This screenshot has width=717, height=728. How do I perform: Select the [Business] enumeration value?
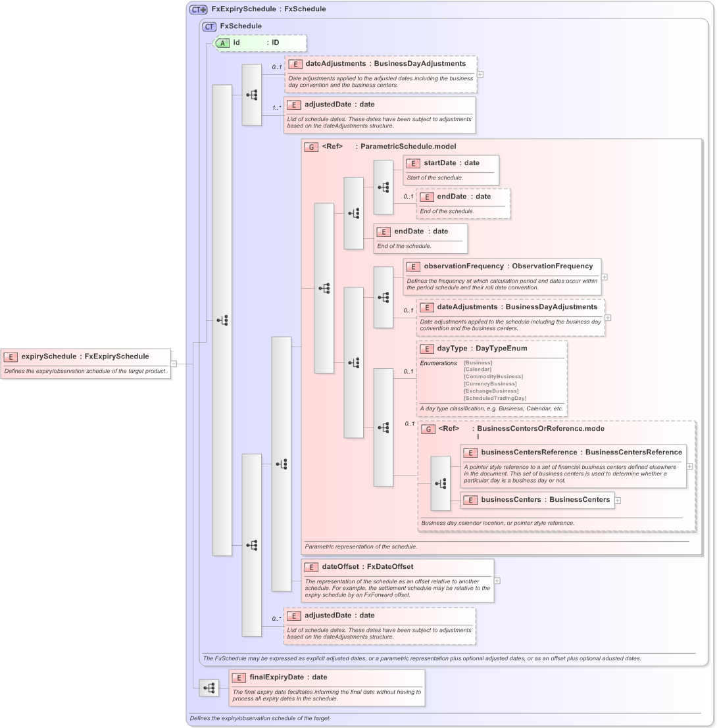(478, 362)
